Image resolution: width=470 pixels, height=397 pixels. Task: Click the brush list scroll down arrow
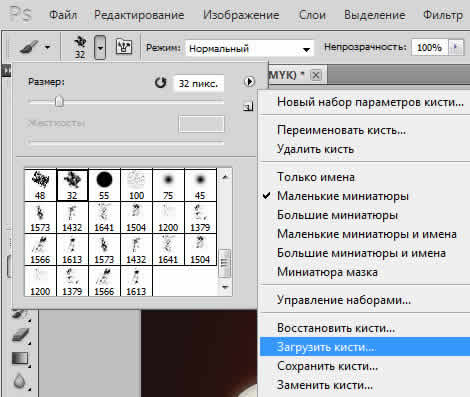(x=225, y=287)
